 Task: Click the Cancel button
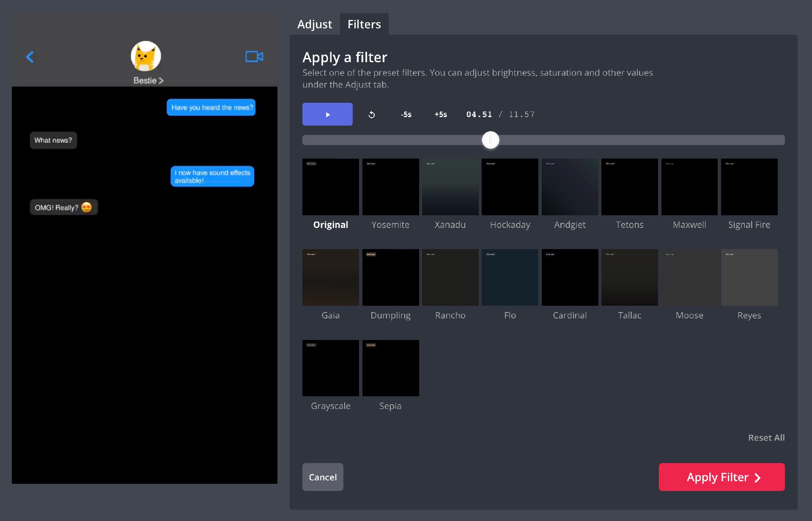coord(322,477)
